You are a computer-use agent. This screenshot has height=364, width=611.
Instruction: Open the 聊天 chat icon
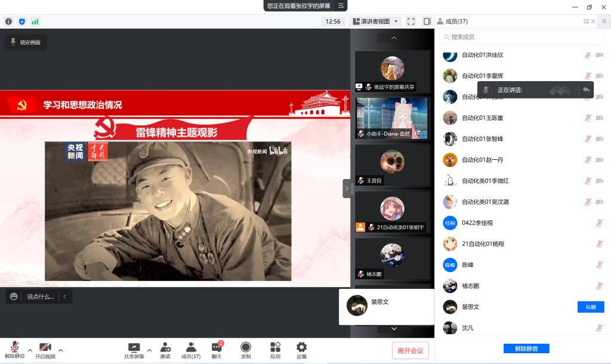[x=216, y=350]
